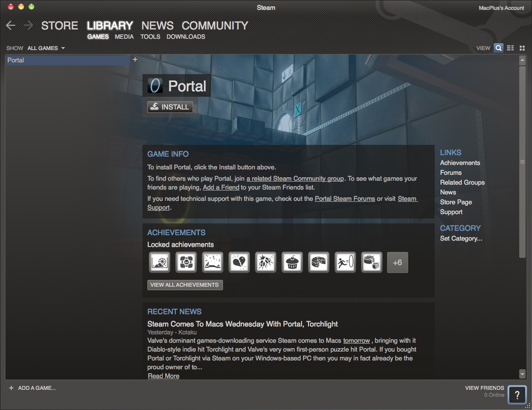This screenshot has width=532, height=410.
Task: Open the Forums link under Links
Action: [x=451, y=173]
